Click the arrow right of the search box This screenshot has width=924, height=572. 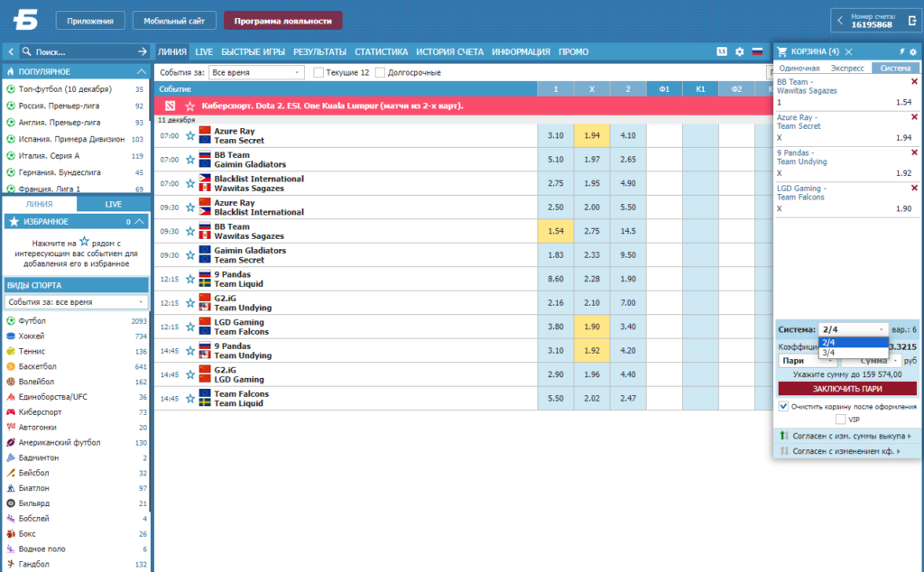coord(142,51)
